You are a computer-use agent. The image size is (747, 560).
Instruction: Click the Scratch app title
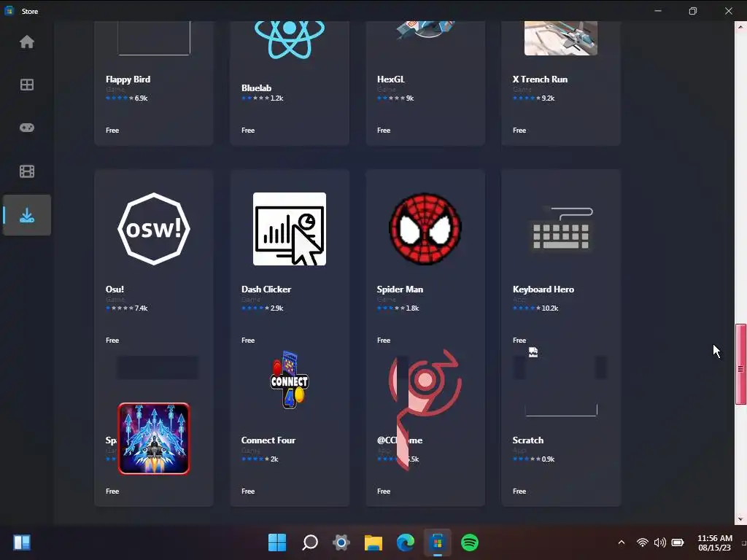click(528, 440)
